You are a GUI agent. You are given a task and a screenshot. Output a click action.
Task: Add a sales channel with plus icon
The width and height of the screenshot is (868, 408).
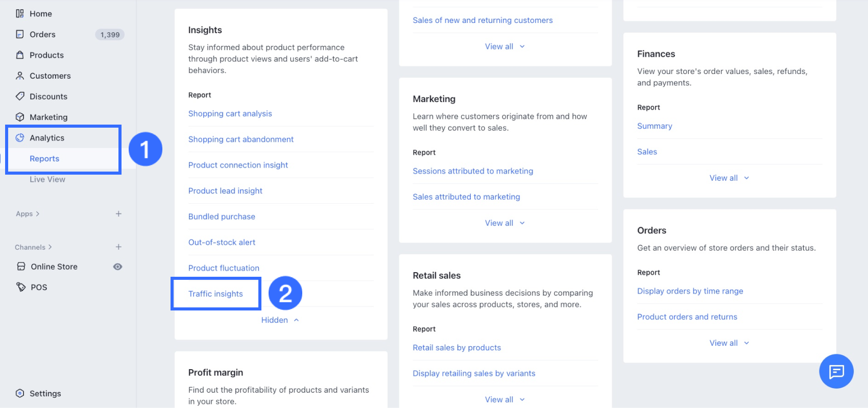[x=118, y=247]
